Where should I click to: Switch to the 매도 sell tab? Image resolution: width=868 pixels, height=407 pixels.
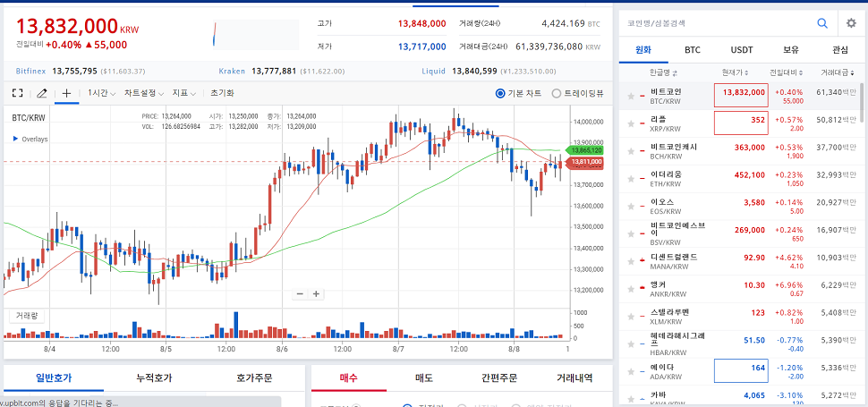424,378
